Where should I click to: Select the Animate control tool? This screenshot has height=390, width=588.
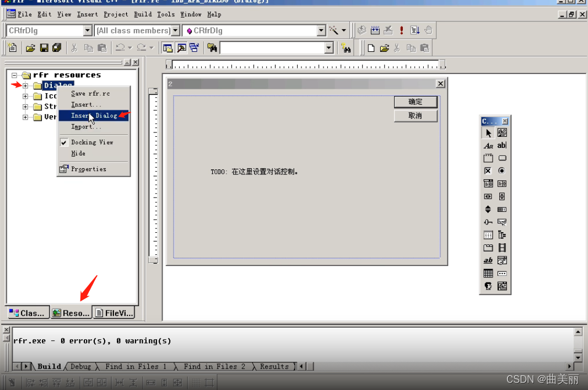(x=501, y=248)
